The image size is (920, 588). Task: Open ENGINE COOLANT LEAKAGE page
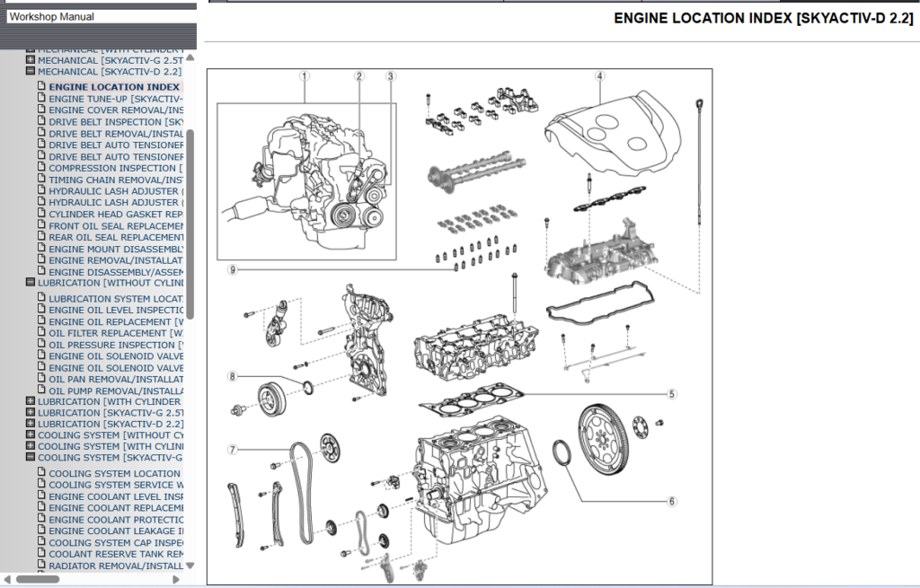tap(116, 531)
